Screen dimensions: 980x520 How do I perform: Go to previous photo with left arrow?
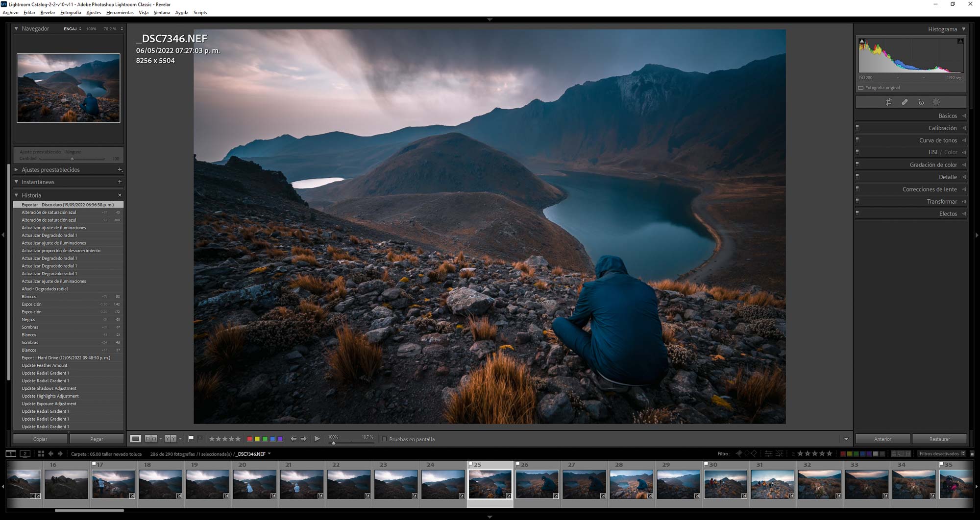[x=293, y=439]
